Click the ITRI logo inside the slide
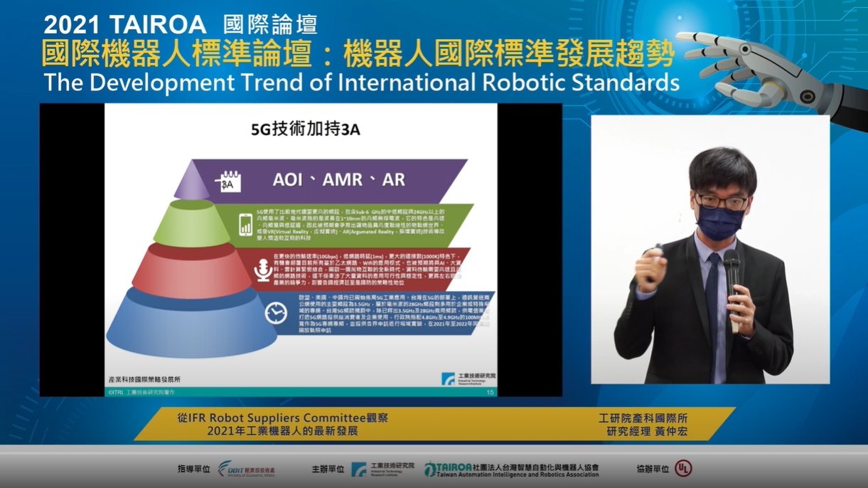 (469, 378)
